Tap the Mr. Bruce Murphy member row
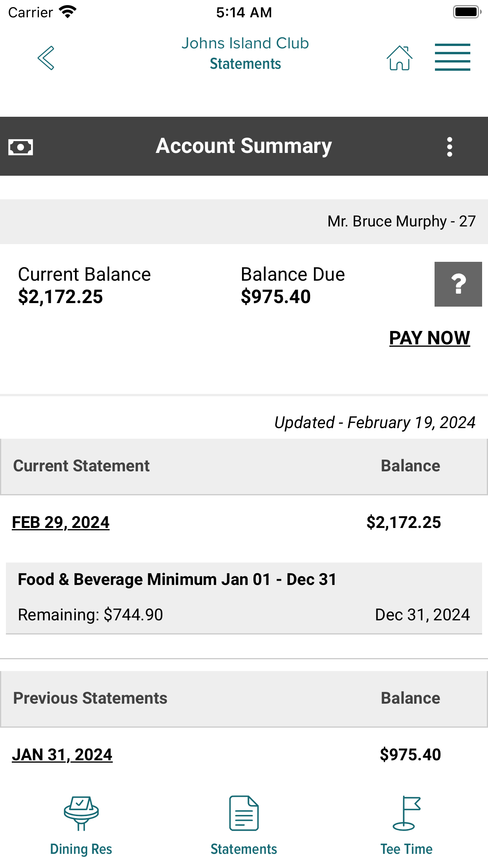Viewport: 488px width, 868px height. (x=244, y=221)
